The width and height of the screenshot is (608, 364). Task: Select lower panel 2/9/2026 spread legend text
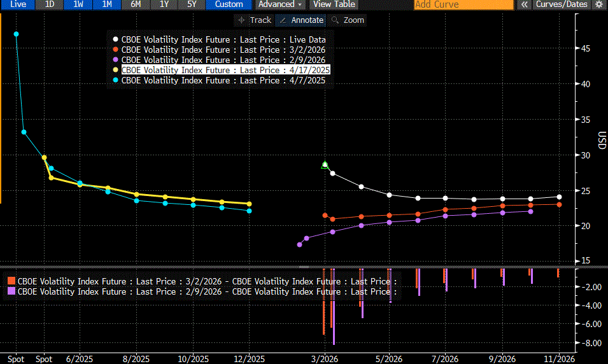coord(207,291)
